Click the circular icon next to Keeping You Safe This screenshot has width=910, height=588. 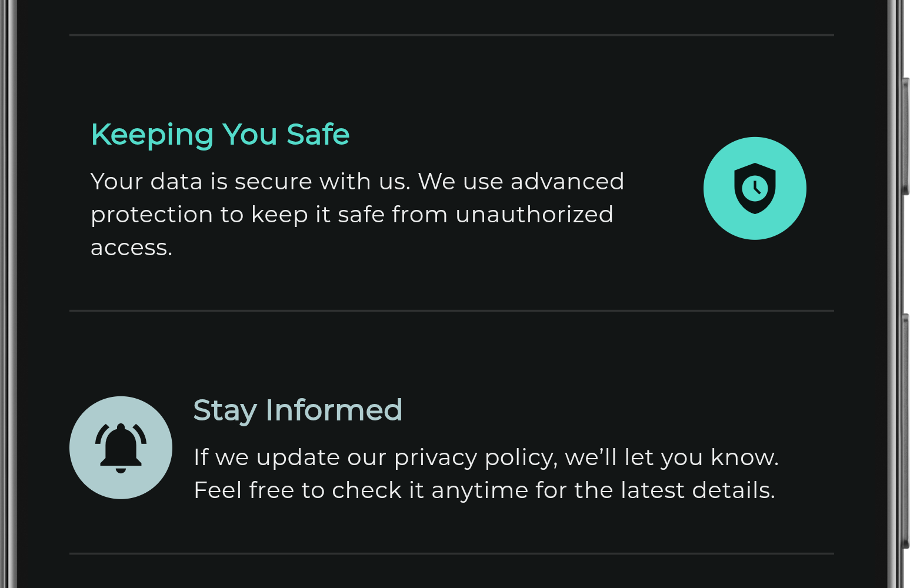click(x=755, y=188)
